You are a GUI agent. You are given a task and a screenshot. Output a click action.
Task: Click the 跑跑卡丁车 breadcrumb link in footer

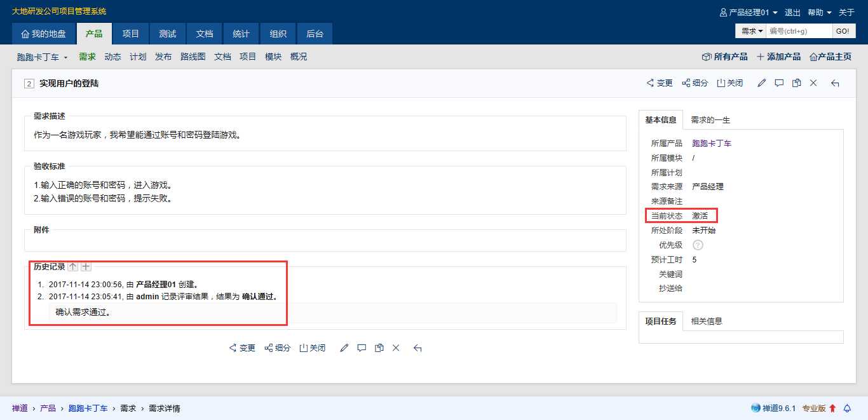(x=88, y=409)
